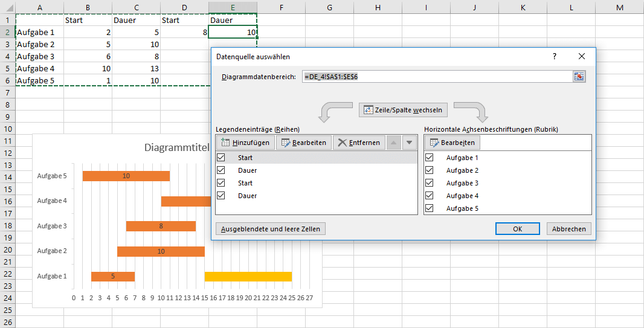Click cell E1 labeled Dauer
This screenshot has width=644, height=328.
pos(233,20)
